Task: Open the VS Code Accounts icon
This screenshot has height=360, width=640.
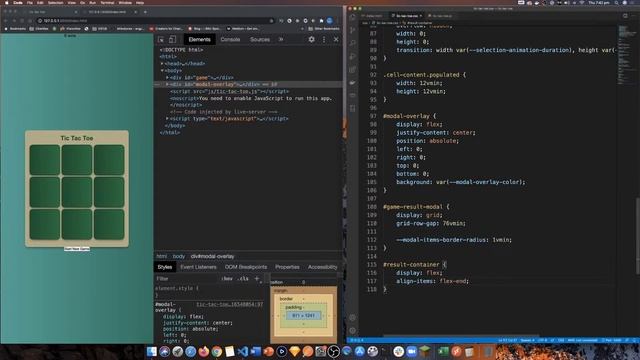Action: coord(353,317)
